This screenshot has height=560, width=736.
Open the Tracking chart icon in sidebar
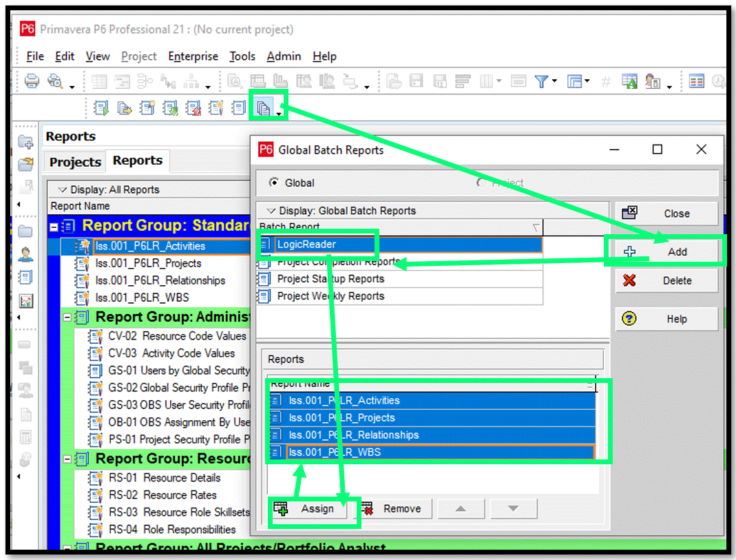tap(25, 300)
